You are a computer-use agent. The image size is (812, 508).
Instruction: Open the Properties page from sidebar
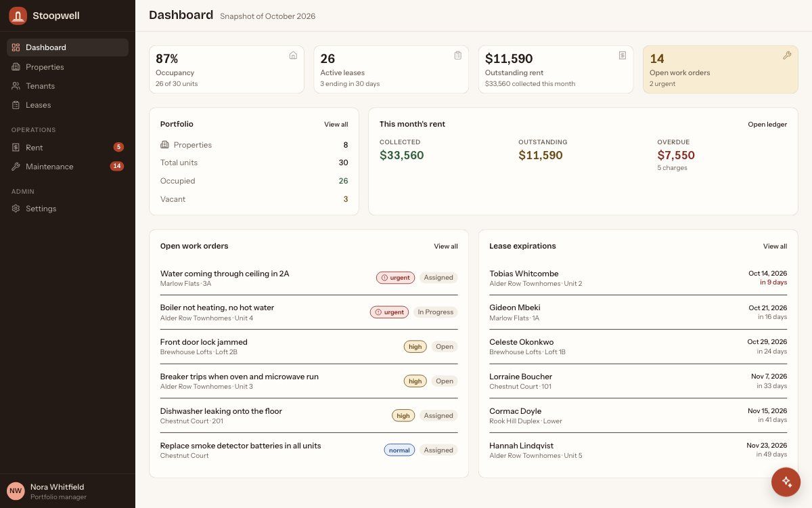pos(68,67)
